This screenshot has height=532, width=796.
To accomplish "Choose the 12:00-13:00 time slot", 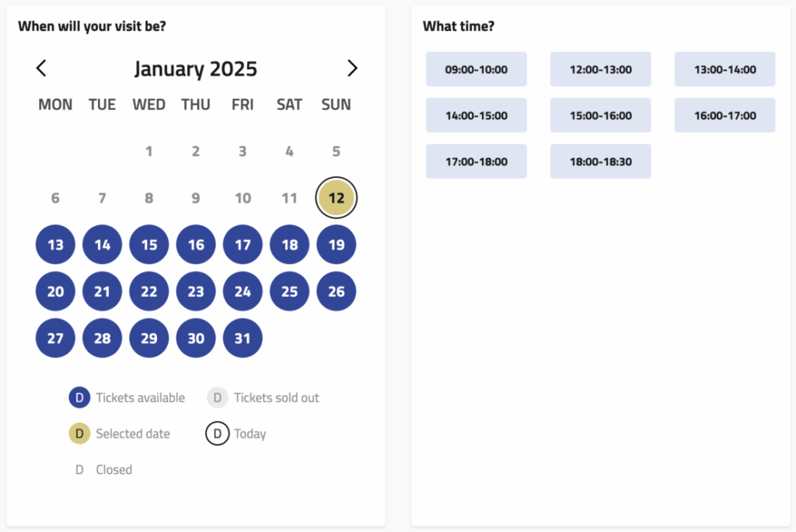I will 601,69.
